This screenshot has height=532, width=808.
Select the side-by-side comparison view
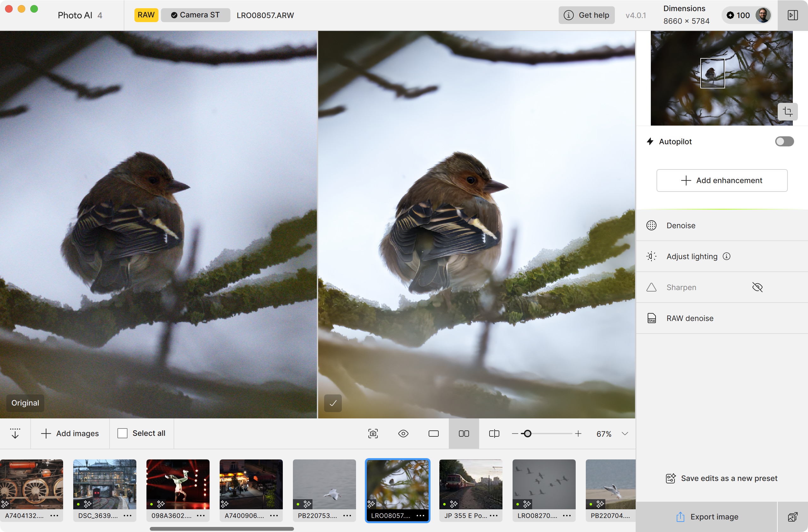coord(464,434)
